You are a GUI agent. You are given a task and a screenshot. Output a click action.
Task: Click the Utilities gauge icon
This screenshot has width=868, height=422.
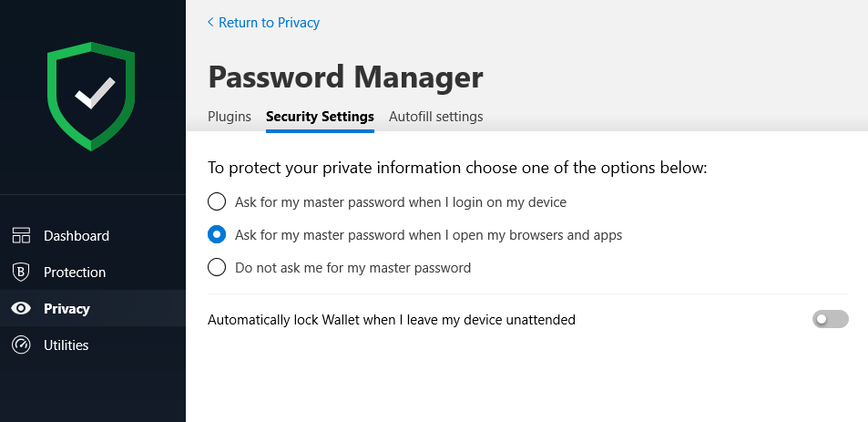21,345
